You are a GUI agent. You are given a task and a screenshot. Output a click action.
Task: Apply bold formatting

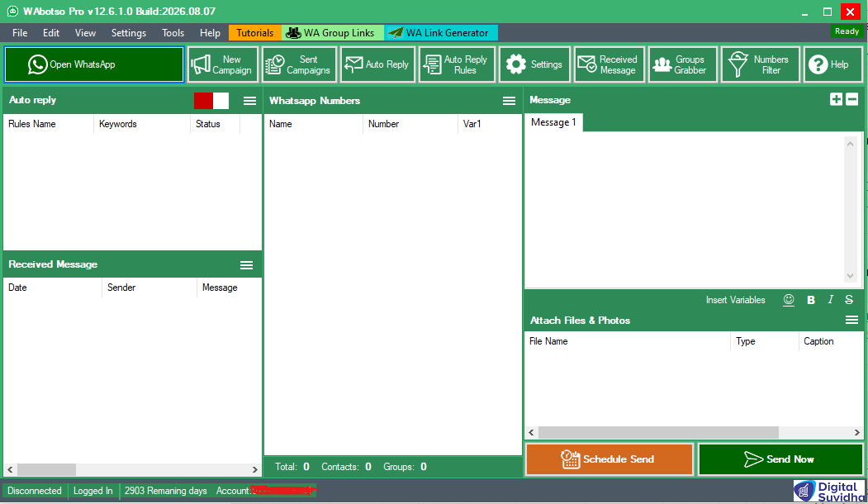coord(810,300)
